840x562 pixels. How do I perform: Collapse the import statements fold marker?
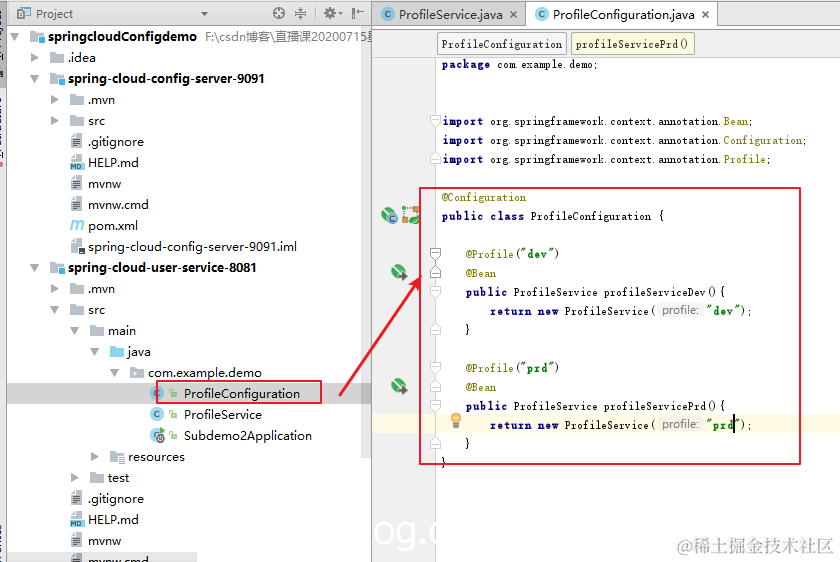436,121
